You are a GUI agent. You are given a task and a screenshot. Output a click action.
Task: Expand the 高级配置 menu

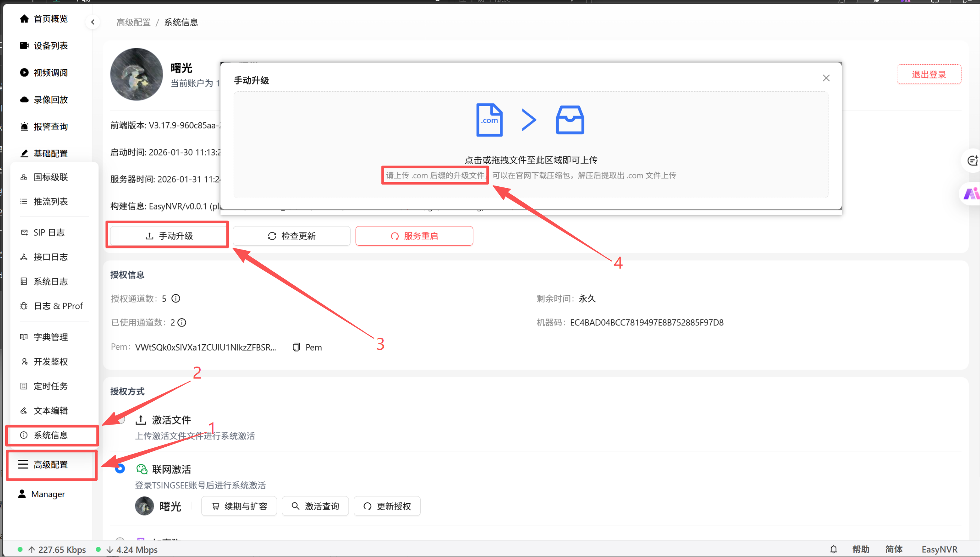(x=51, y=465)
